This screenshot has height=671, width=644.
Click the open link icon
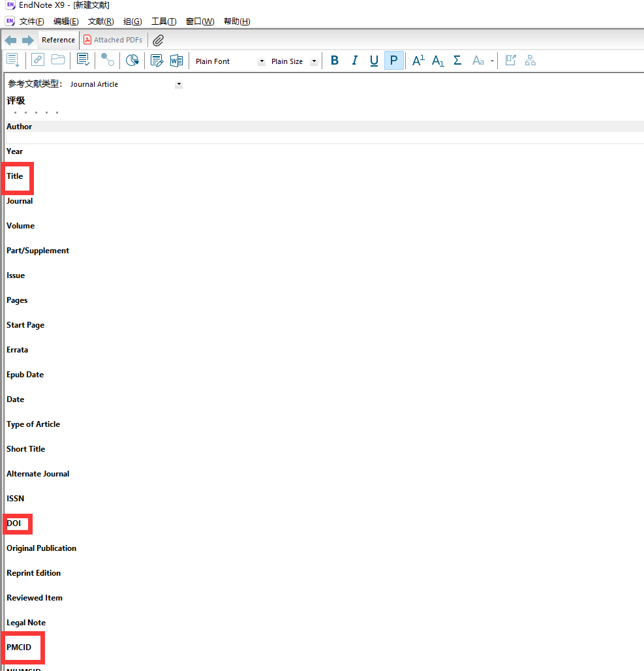pos(38,60)
